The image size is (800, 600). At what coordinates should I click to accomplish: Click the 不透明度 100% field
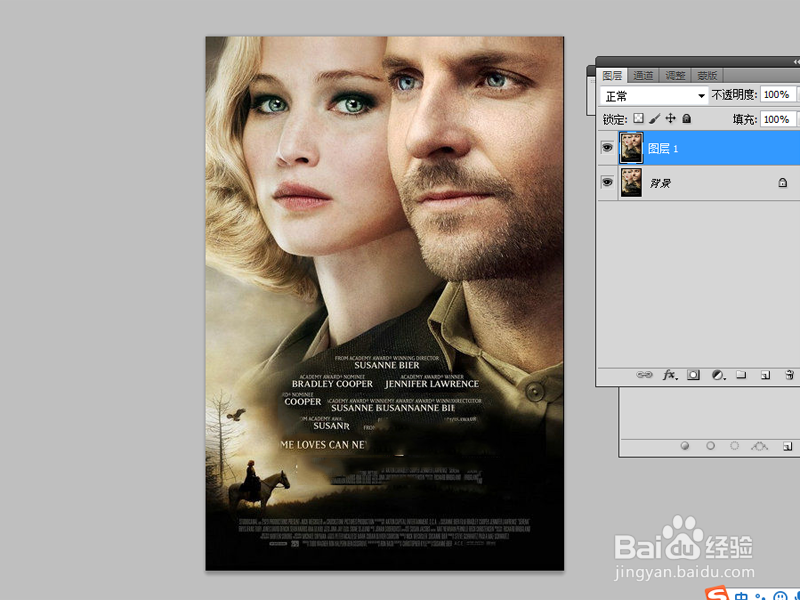(x=777, y=94)
